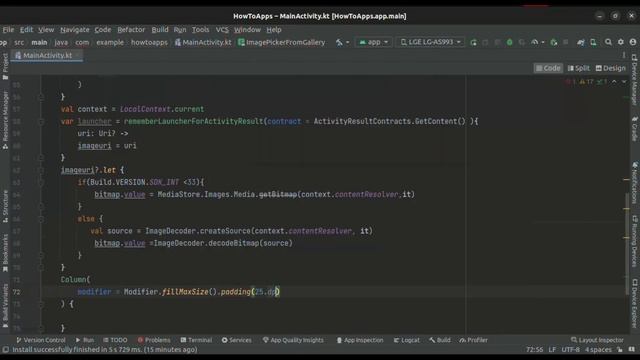This screenshot has width=640, height=360.
Task: Open the Refactor menu
Action: (x=131, y=29)
